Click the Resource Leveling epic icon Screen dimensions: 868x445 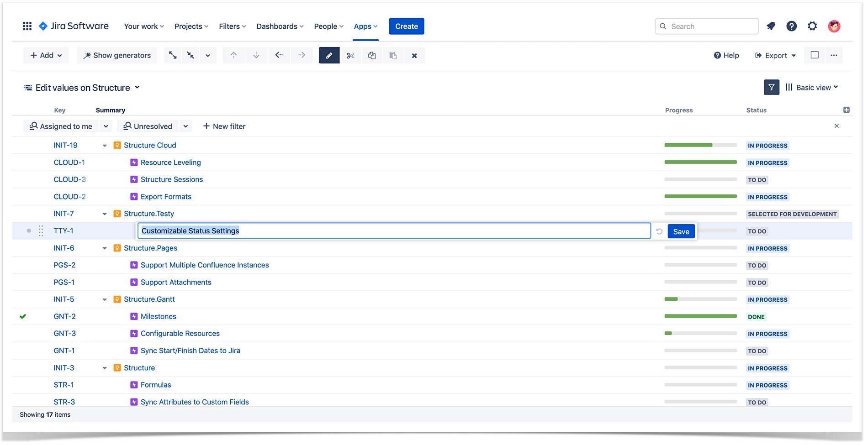pyautogui.click(x=134, y=162)
